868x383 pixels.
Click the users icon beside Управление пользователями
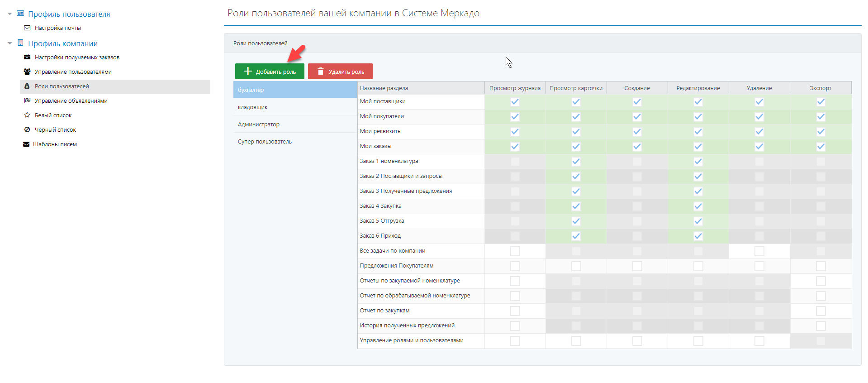coord(27,72)
